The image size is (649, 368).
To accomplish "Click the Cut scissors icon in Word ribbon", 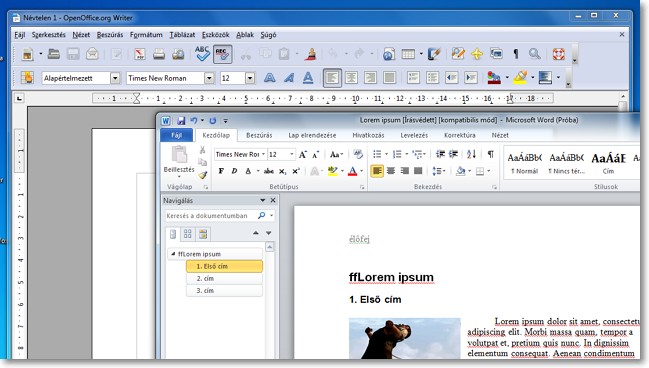I will (202, 150).
